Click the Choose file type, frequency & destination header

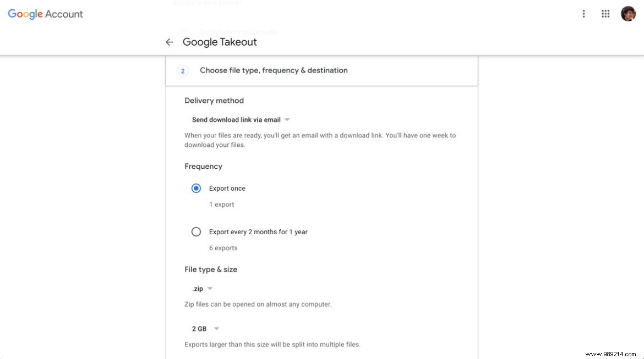[273, 70]
